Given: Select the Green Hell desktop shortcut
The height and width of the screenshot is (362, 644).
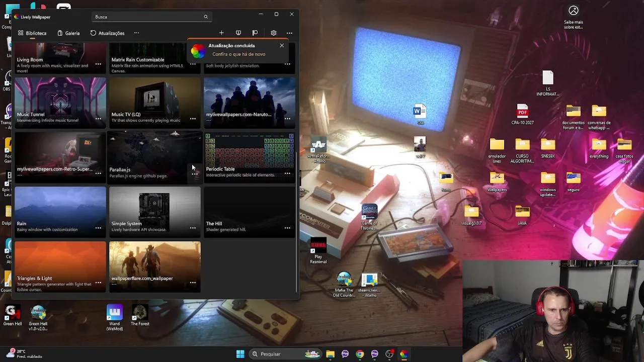Looking at the screenshot, I should click(12, 316).
